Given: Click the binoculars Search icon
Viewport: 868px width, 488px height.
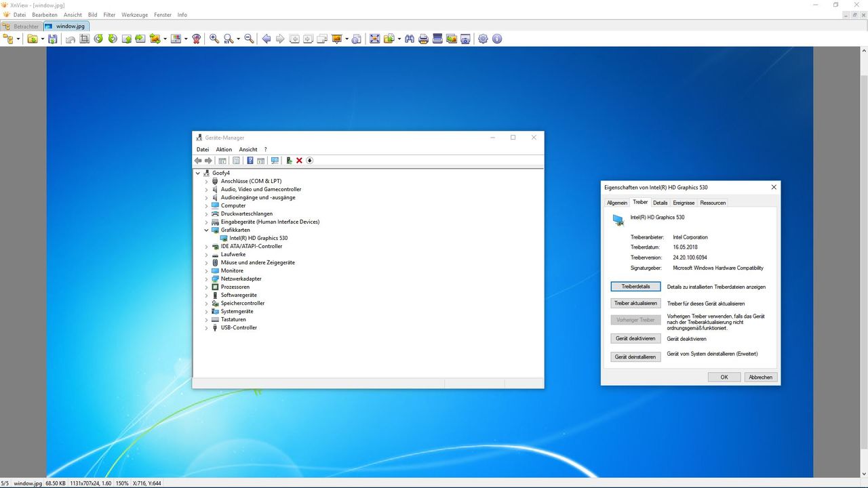Looking at the screenshot, I should pos(410,39).
